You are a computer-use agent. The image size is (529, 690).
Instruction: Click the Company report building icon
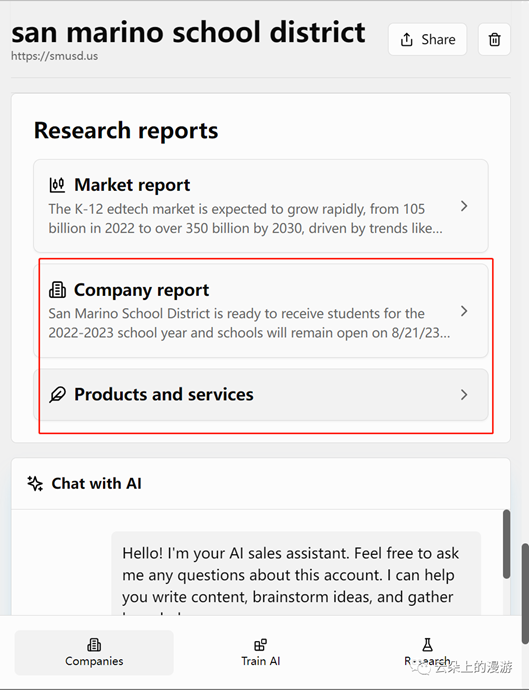57,290
